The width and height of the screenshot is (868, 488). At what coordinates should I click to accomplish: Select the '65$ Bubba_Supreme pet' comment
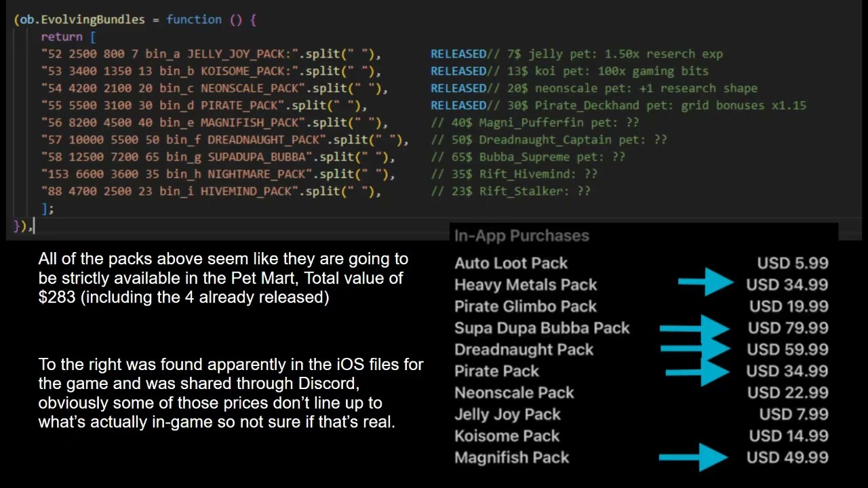click(528, 157)
